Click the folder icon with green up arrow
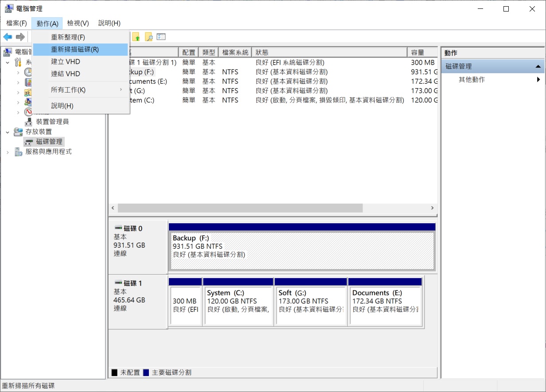This screenshot has width=546, height=392. tap(136, 37)
